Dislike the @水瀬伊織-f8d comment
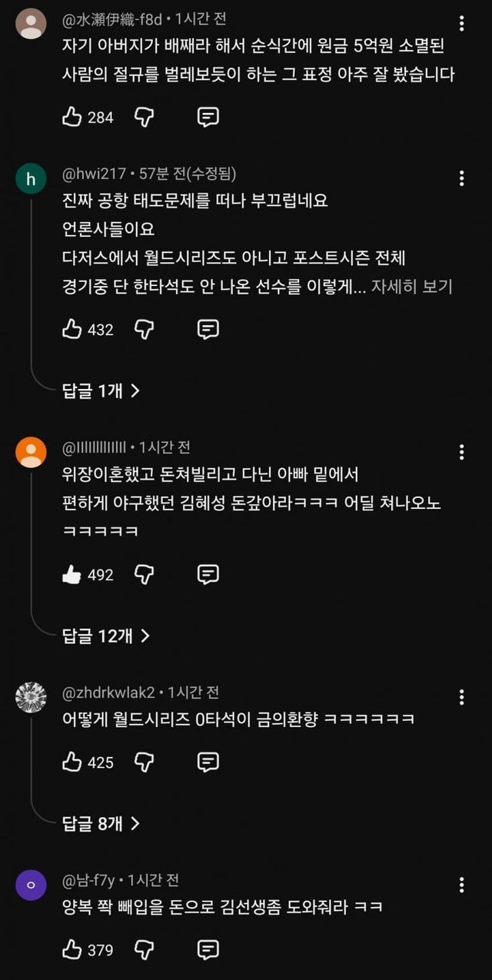Viewport: 492px width, 980px height. pyautogui.click(x=144, y=118)
